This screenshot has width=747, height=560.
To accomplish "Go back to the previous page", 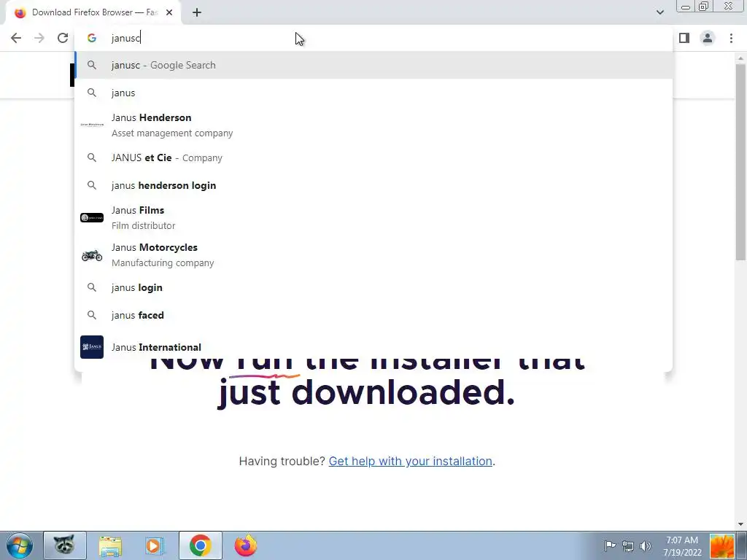I will (x=16, y=38).
